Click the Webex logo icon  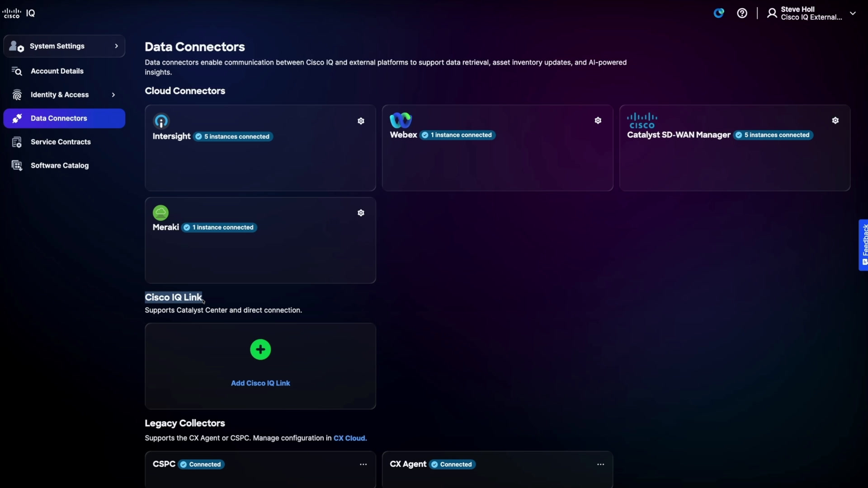pos(401,120)
